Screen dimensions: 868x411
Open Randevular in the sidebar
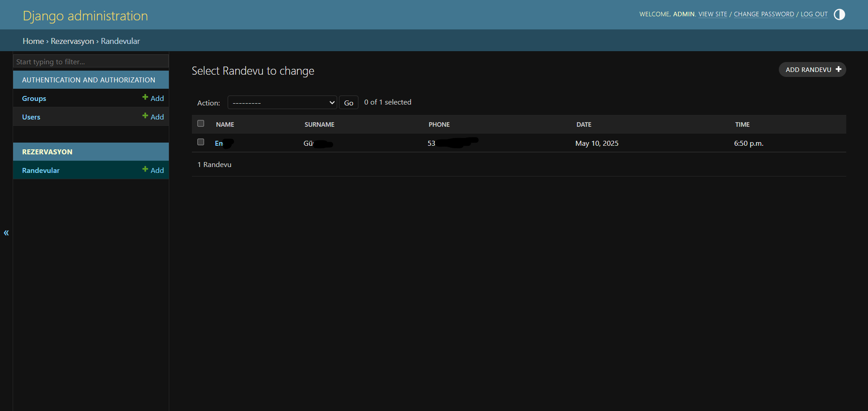point(41,170)
